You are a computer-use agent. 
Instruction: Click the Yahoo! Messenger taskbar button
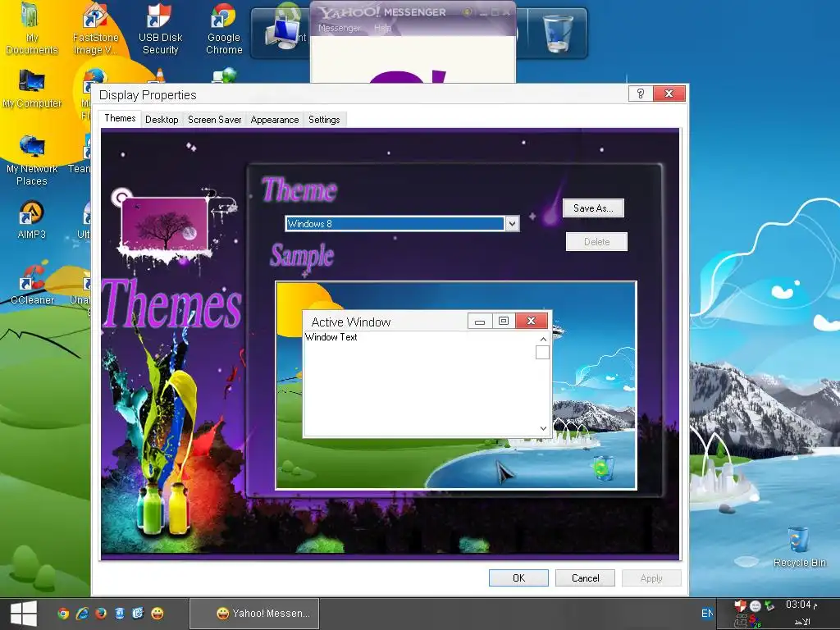point(254,614)
